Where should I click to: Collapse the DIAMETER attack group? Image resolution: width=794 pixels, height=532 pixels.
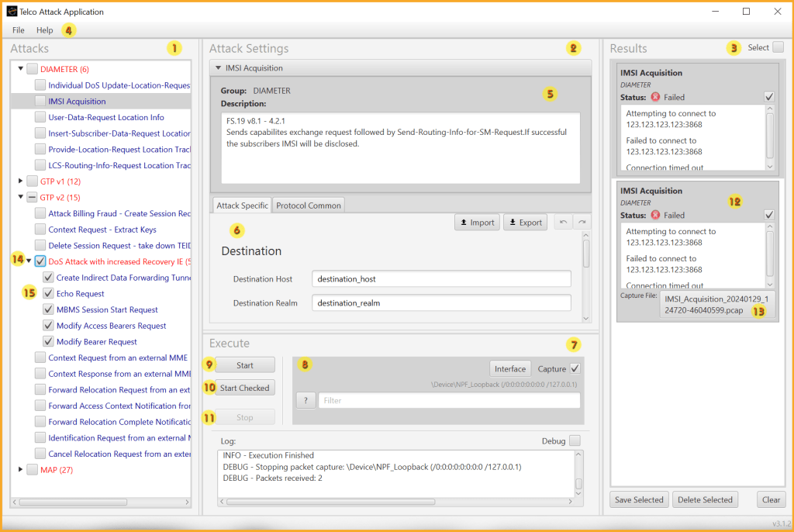(21, 69)
